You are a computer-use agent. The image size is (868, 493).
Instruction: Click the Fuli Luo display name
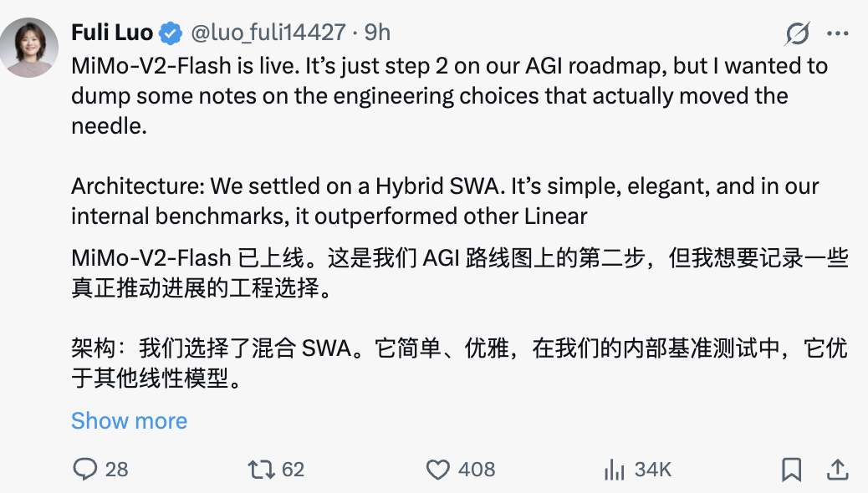112,33
